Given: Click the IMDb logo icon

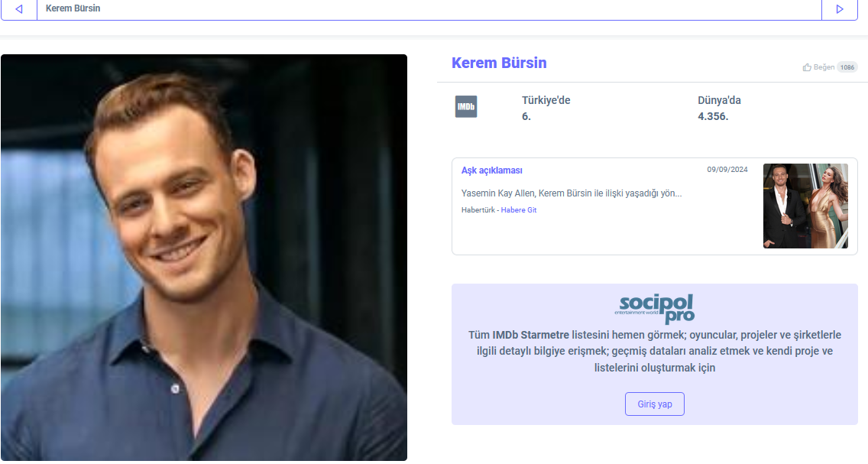Looking at the screenshot, I should tap(466, 106).
